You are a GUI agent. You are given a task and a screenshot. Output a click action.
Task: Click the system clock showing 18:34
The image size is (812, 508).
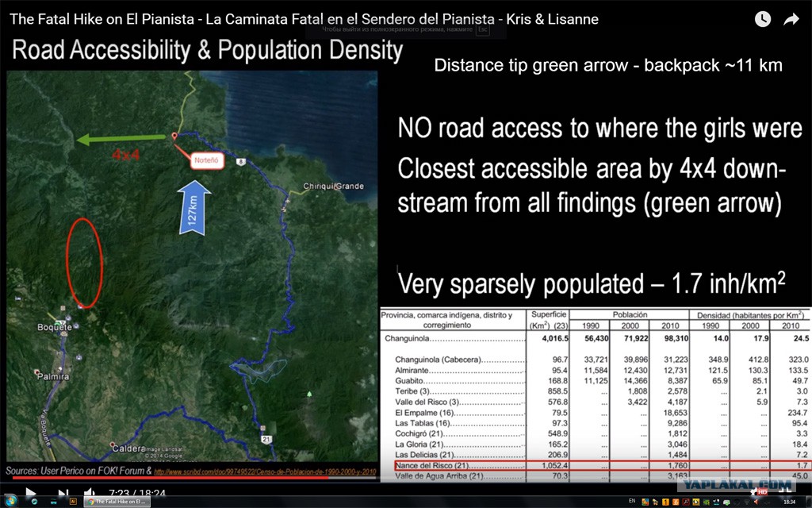click(789, 502)
